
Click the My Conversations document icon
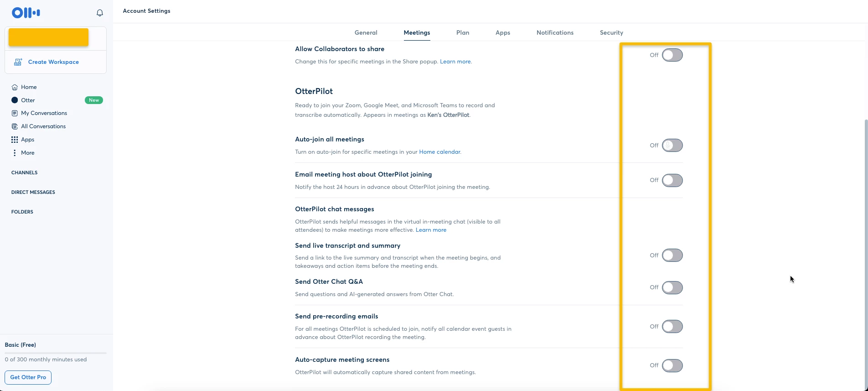(15, 113)
